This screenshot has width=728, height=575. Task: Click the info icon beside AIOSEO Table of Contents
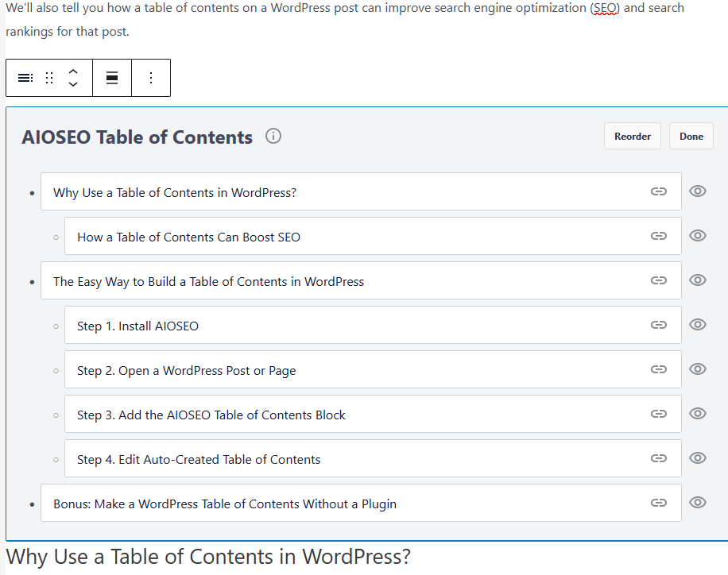coord(273,136)
